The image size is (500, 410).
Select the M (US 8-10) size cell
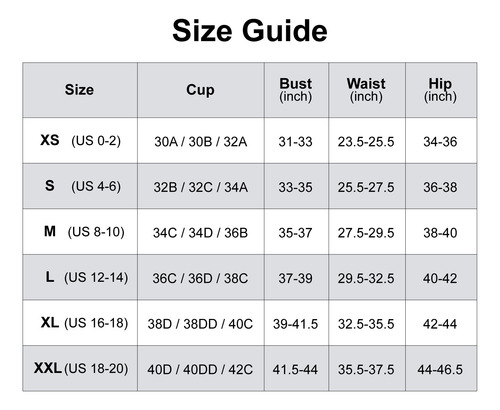click(80, 232)
